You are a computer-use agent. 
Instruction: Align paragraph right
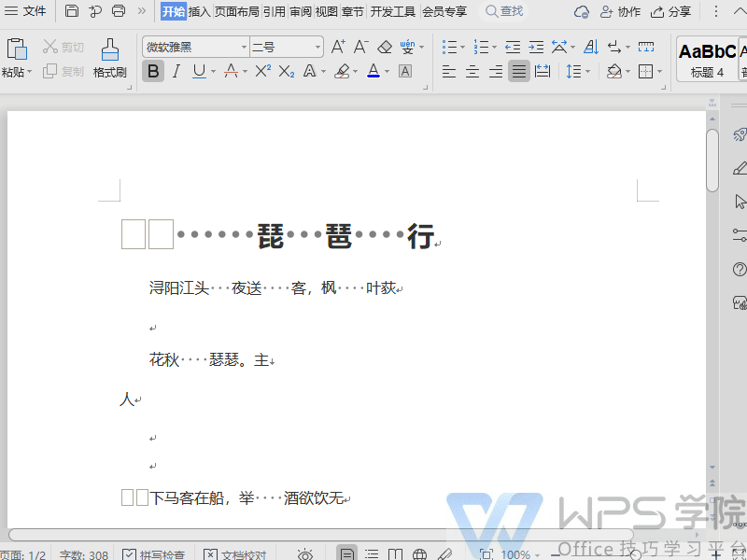tap(496, 72)
